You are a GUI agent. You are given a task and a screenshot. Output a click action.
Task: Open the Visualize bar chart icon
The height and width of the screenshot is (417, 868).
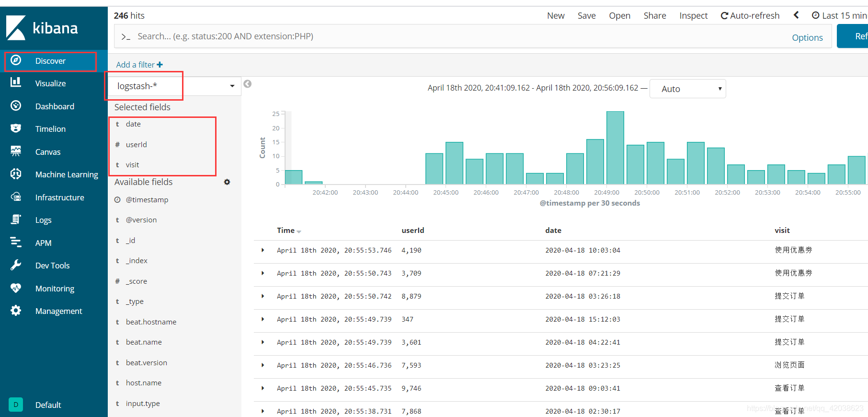(x=16, y=82)
